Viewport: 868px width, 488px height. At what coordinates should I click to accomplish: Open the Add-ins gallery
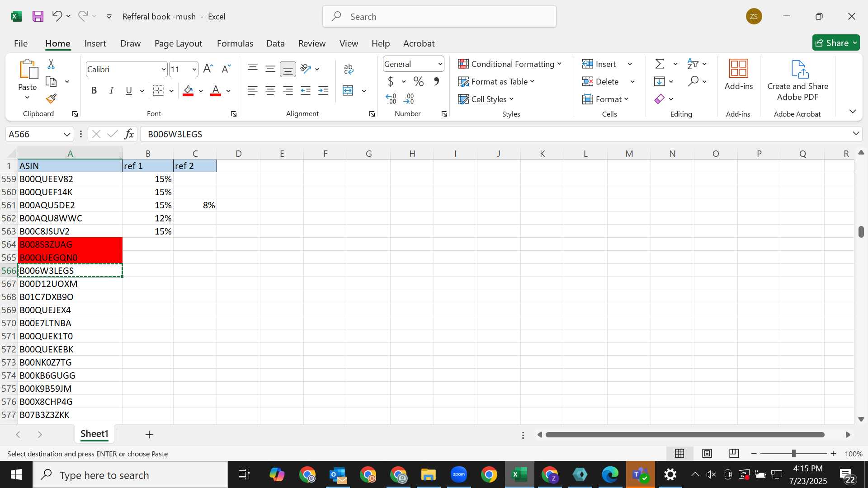739,75
